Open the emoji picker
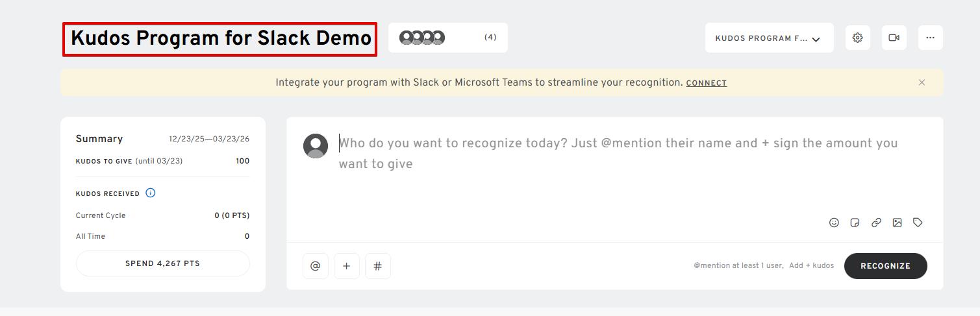The width and height of the screenshot is (980, 316). tap(834, 223)
